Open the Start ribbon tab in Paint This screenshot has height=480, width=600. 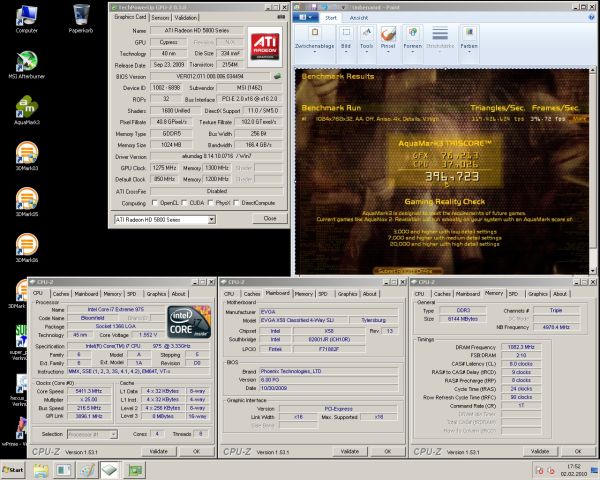[x=331, y=18]
